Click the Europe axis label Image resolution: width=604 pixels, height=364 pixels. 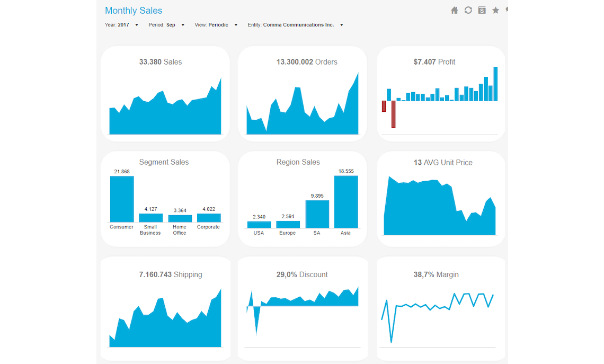point(287,233)
